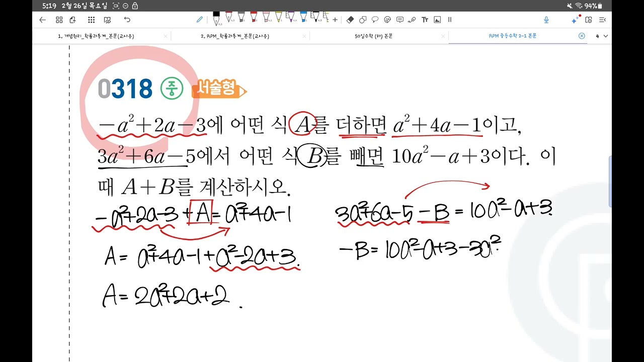Select the black pen
The height and width of the screenshot is (362, 644).
pyautogui.click(x=216, y=19)
